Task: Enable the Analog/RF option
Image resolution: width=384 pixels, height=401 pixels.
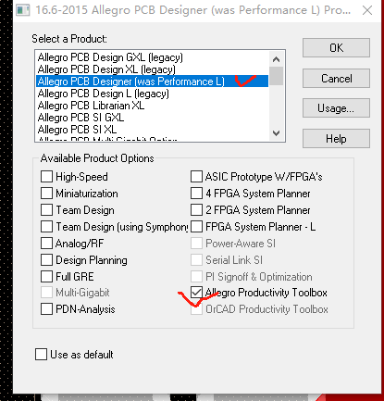Action: click(47, 243)
